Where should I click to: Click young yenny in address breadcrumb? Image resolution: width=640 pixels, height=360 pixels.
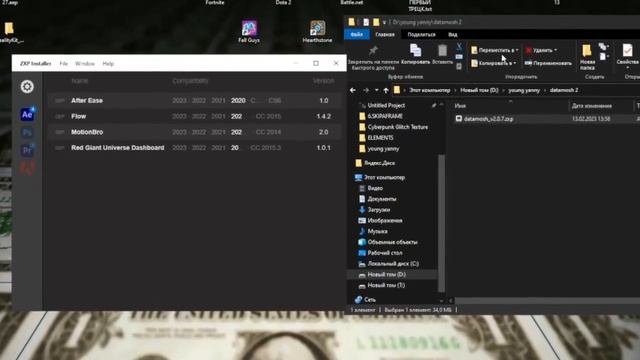pos(524,90)
